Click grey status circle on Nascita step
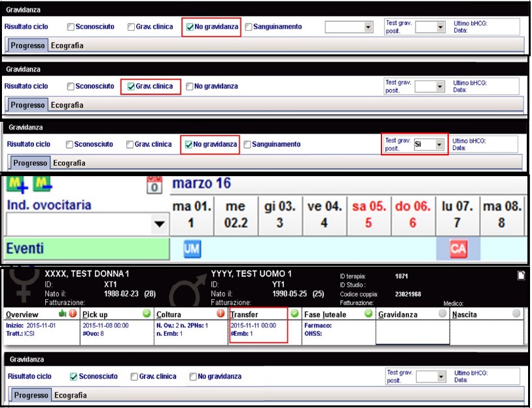 [x=516, y=313]
